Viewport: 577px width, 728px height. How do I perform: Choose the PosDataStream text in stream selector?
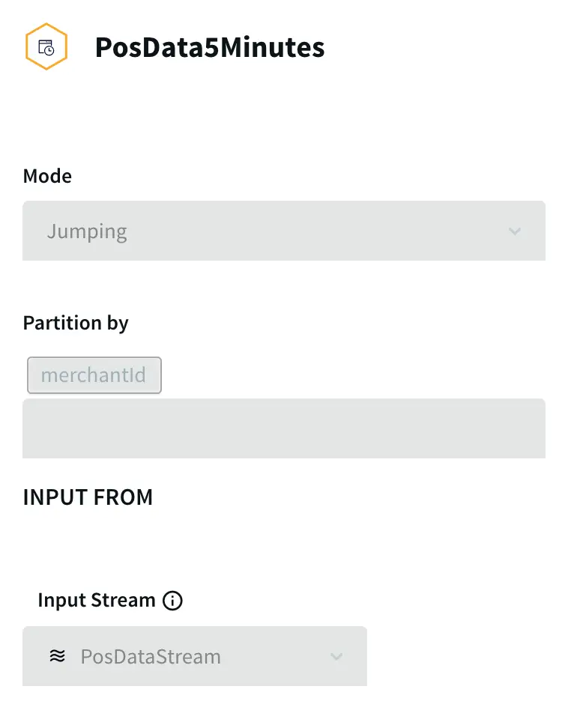pos(151,657)
